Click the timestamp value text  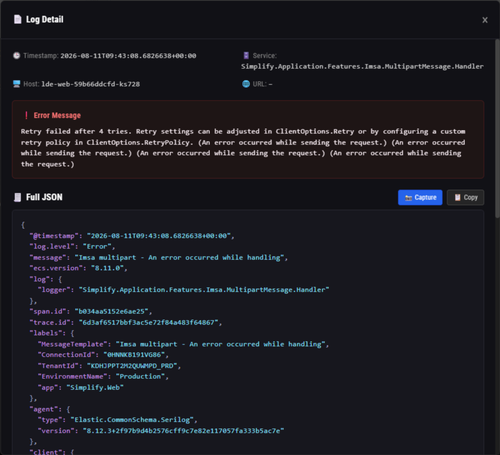tap(128, 56)
